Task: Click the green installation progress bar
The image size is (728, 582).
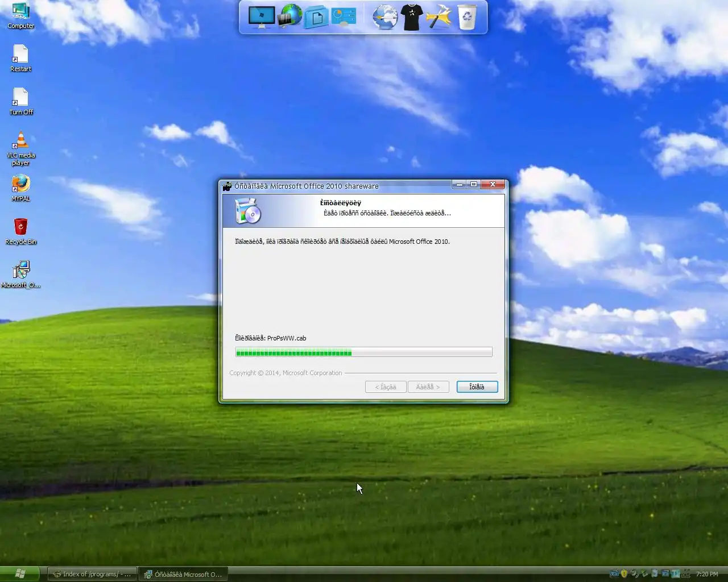Action: [x=364, y=352]
